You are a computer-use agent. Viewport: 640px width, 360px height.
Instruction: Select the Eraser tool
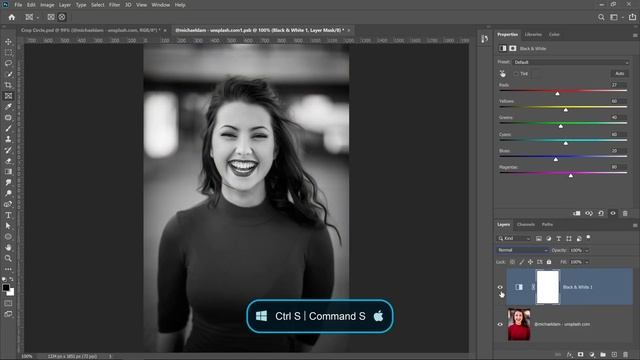click(x=8, y=161)
